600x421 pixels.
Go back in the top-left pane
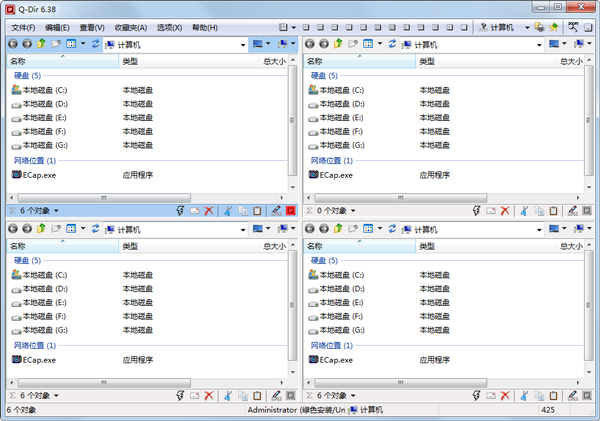coord(13,44)
